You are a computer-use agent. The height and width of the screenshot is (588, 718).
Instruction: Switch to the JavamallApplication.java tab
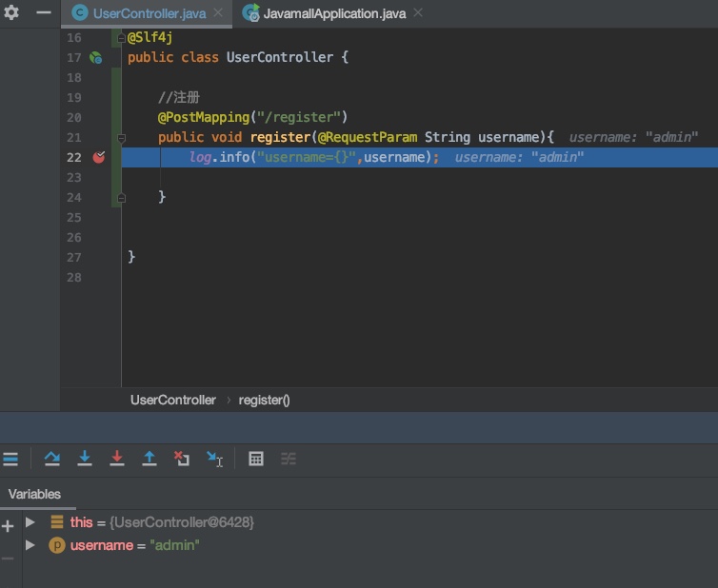point(333,13)
